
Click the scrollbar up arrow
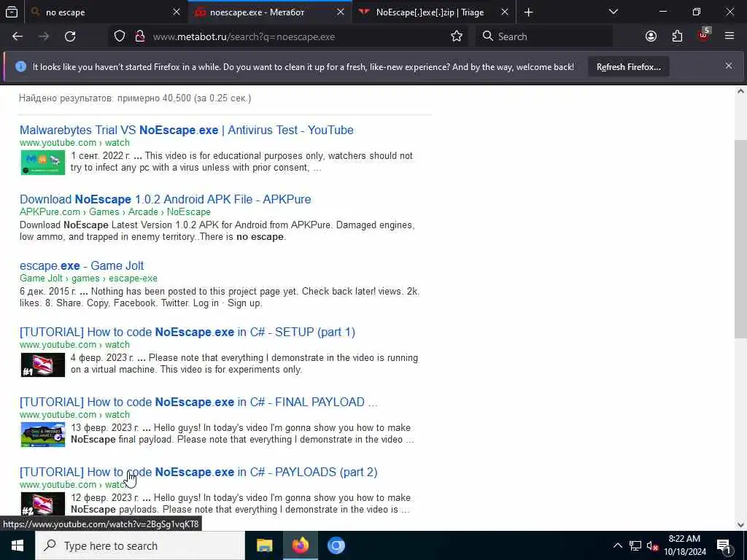tap(740, 91)
